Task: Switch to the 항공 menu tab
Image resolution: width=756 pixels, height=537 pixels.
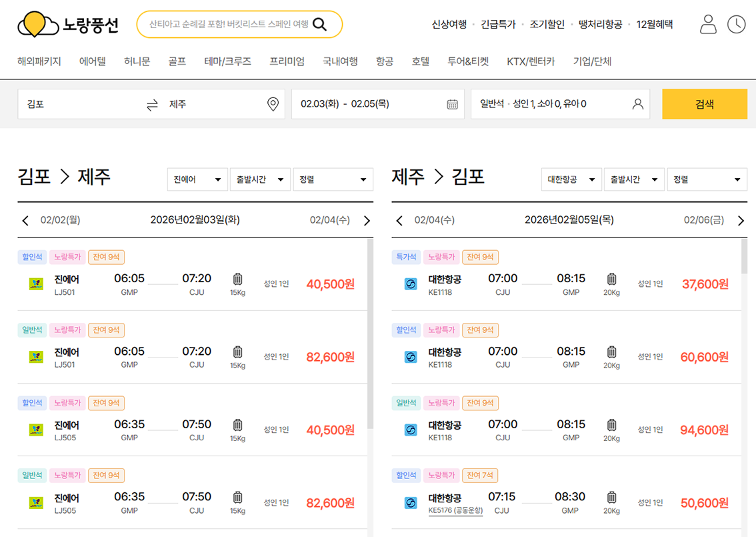Action: pos(385,60)
